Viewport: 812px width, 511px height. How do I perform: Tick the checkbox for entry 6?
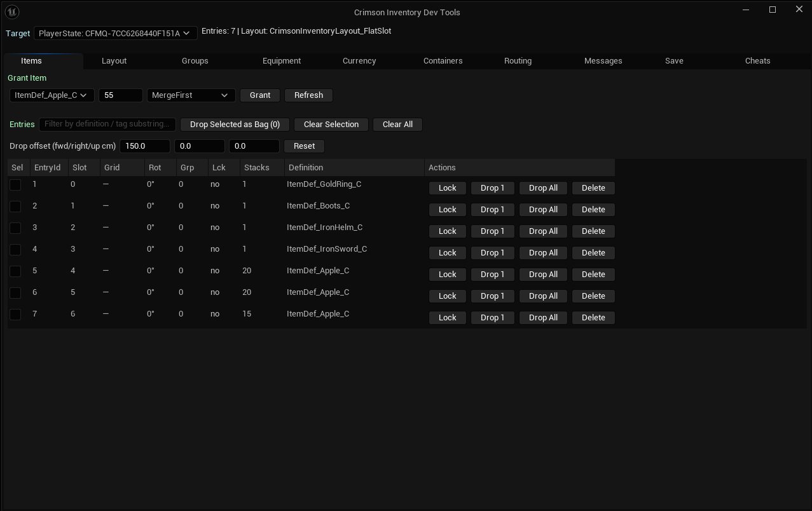15,293
